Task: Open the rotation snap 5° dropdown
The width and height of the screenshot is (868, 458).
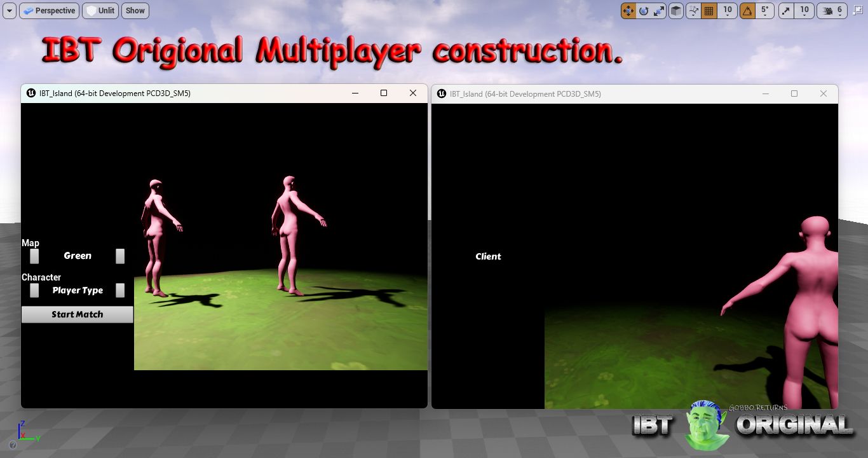Action: pyautogui.click(x=766, y=11)
